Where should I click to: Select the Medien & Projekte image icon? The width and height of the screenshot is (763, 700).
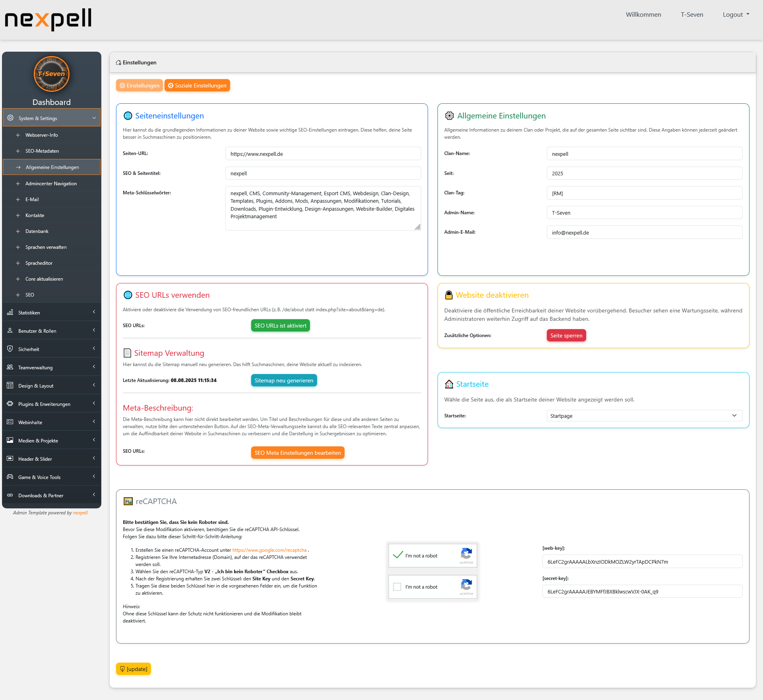pos(10,440)
